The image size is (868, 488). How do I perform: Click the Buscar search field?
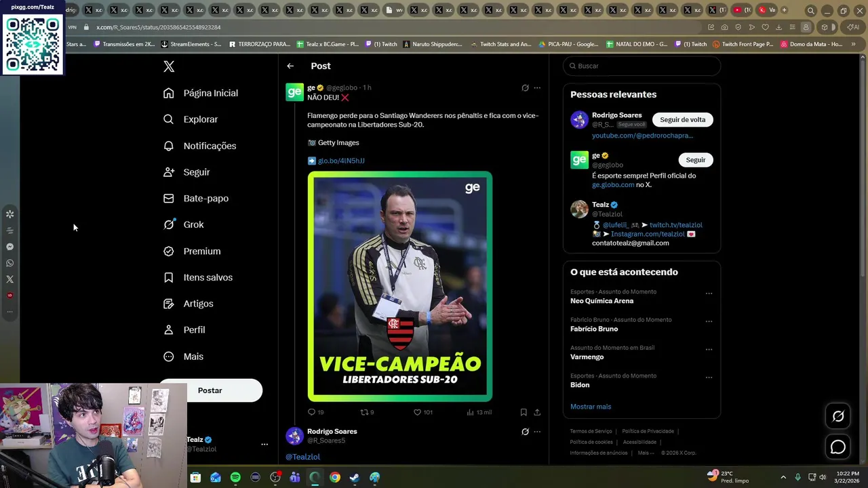[642, 66]
